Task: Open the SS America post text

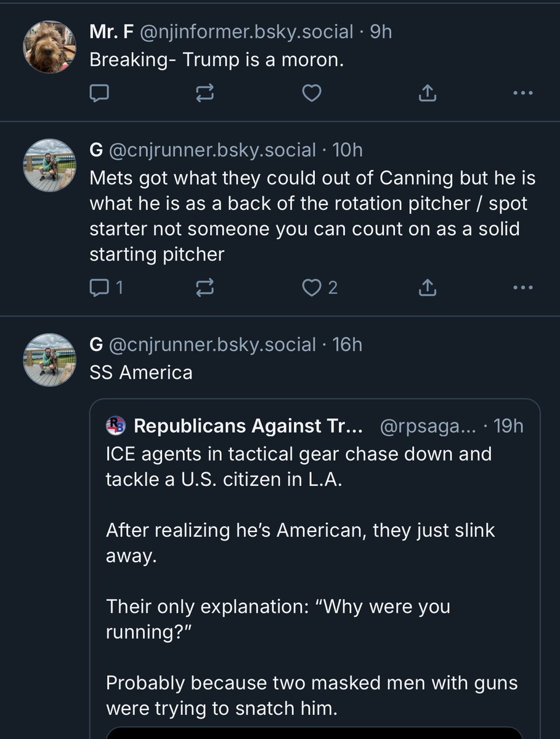Action: click(141, 373)
